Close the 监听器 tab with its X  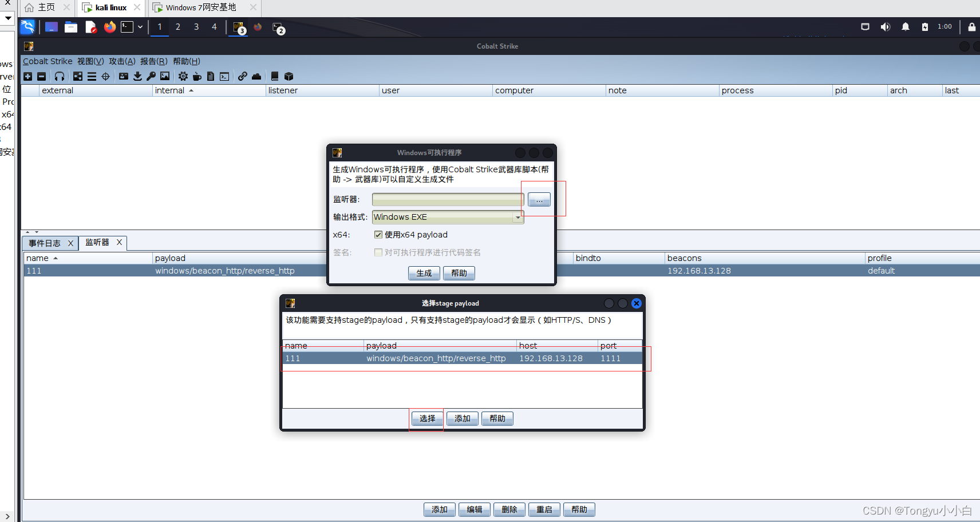coord(119,242)
